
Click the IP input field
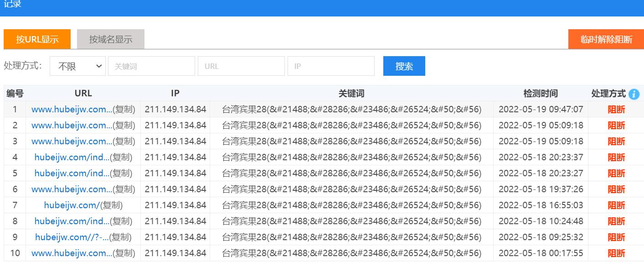pyautogui.click(x=331, y=66)
